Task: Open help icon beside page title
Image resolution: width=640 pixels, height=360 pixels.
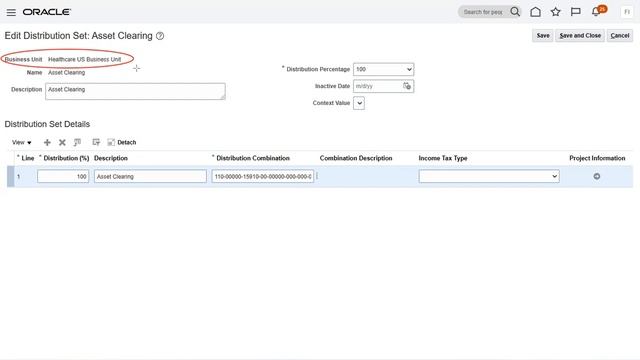Action: 160,36
